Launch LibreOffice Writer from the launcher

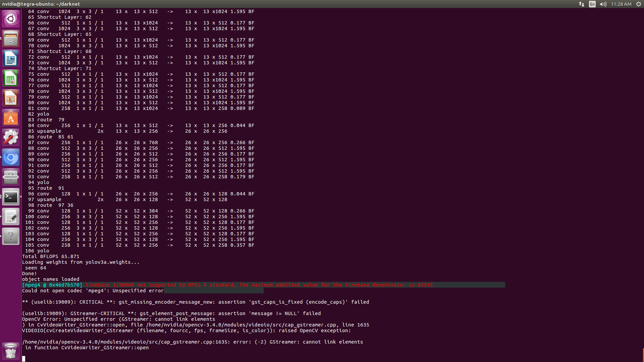(x=11, y=59)
